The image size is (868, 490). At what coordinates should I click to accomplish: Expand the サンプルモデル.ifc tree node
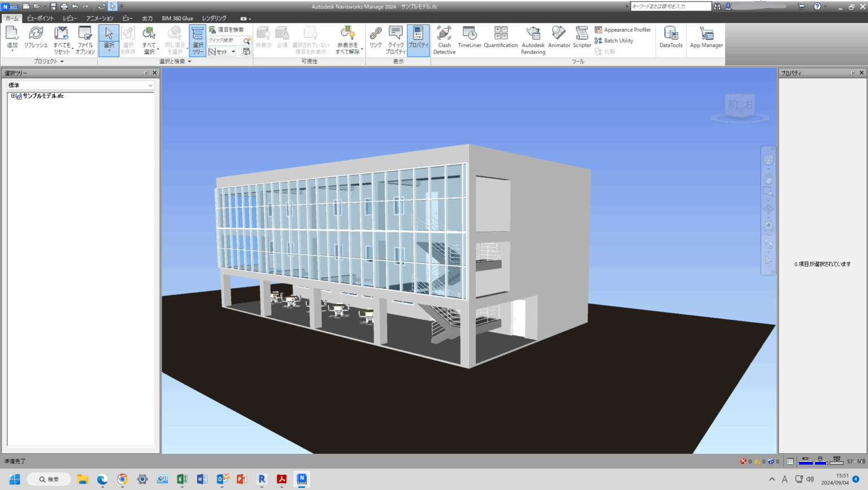(x=13, y=96)
